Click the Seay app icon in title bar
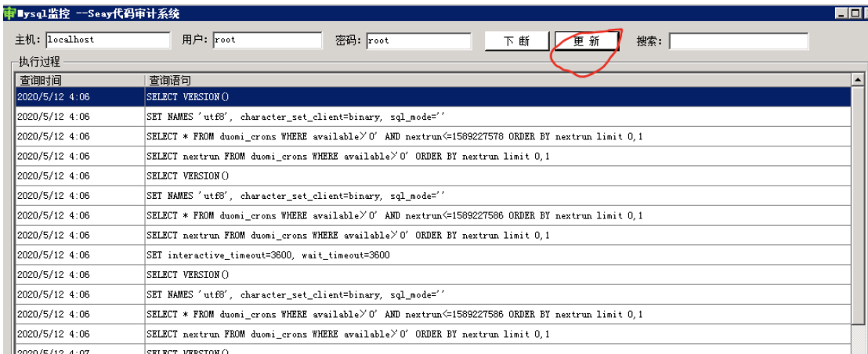Image resolution: width=868 pixels, height=354 pixels. (9, 13)
